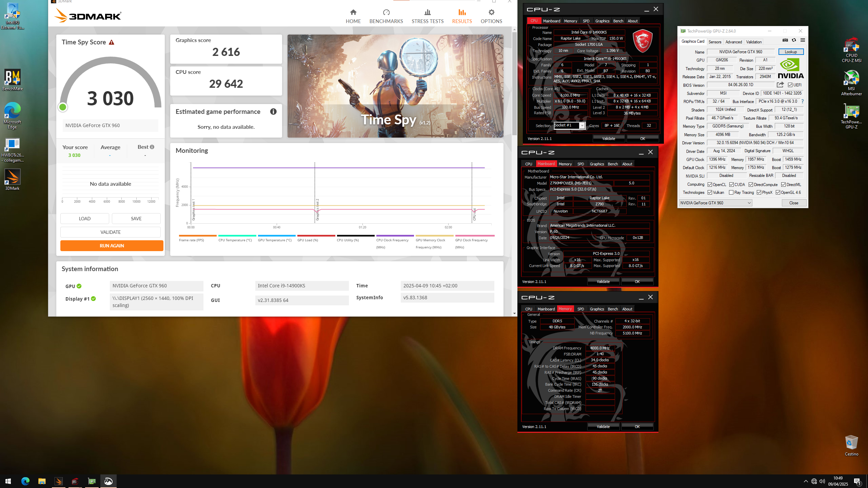Image resolution: width=868 pixels, height=488 pixels.
Task: Open the 3DMark desktop shortcut
Action: (13, 180)
